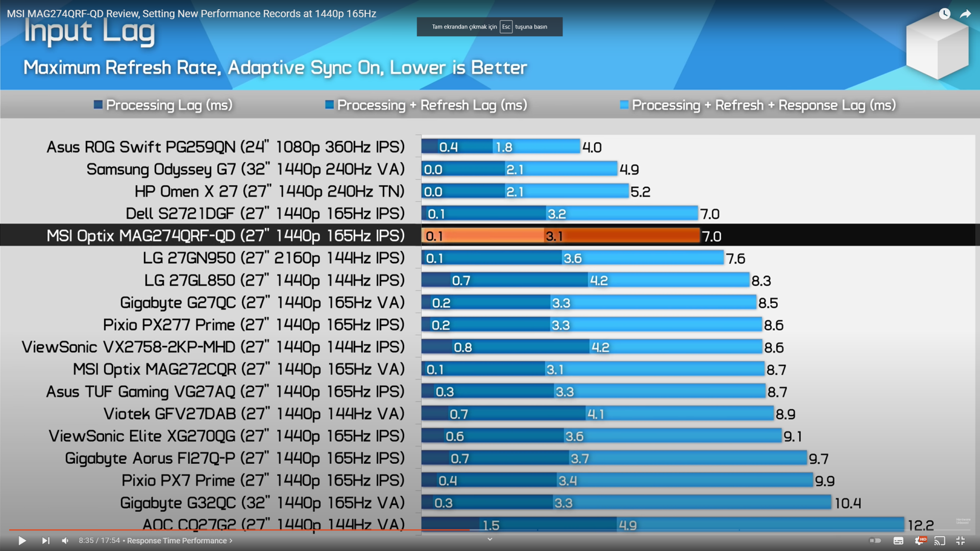Click the small chevron above progress bar
Image resolution: width=980 pixels, height=551 pixels.
pos(489,539)
